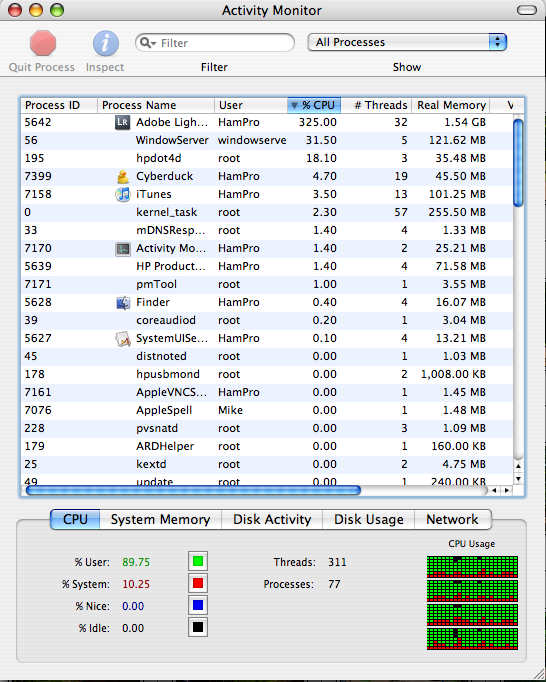Open the Disk Usage tab
546x682 pixels.
[x=368, y=519]
